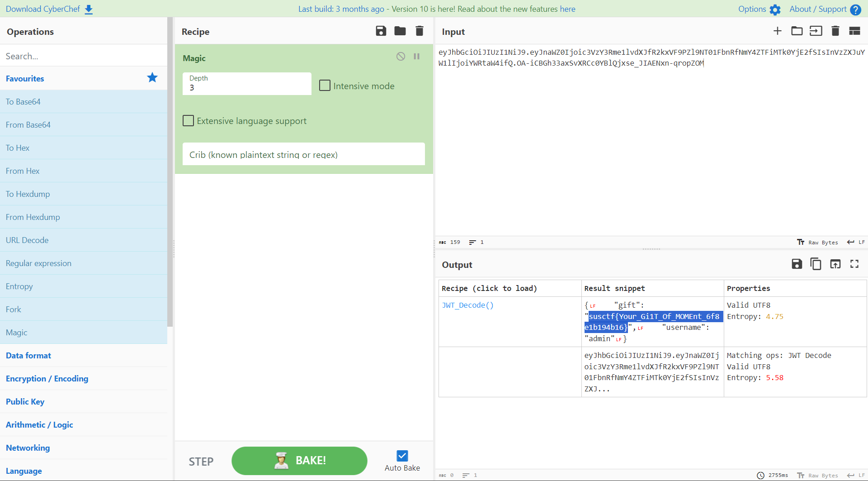Image resolution: width=868 pixels, height=481 pixels.
Task: Collapse the Favourites category
Action: pyautogui.click(x=25, y=79)
